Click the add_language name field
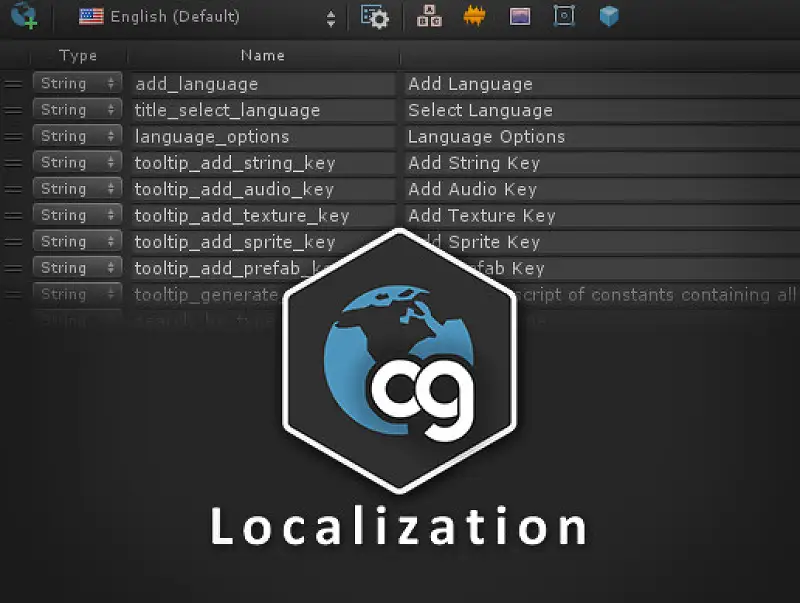 pos(263,84)
